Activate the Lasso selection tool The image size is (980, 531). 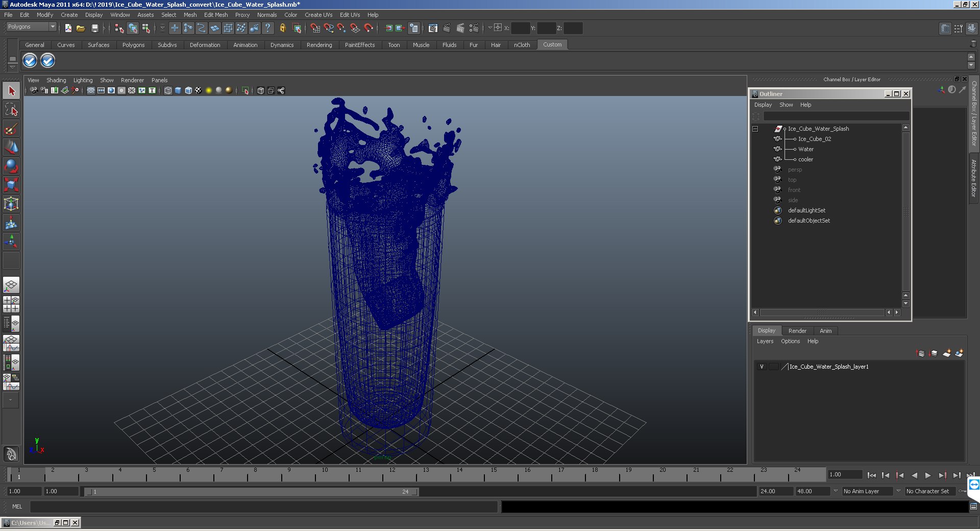11,109
